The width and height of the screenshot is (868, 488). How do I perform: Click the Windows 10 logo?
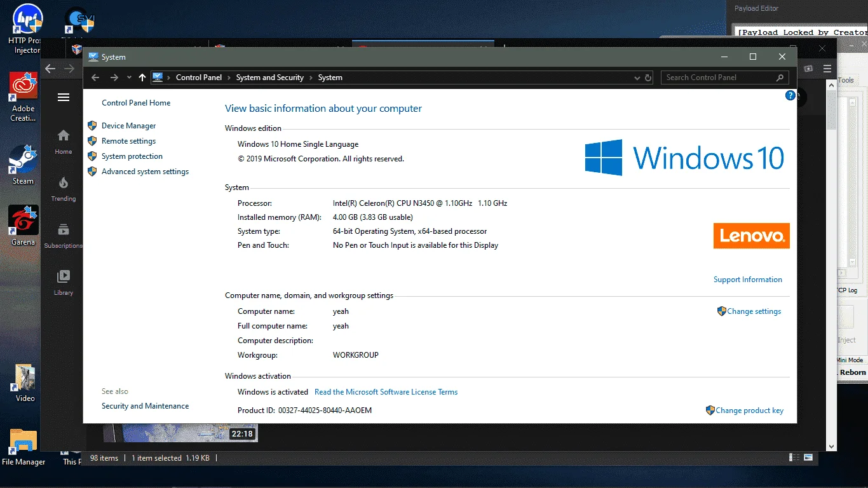click(684, 158)
